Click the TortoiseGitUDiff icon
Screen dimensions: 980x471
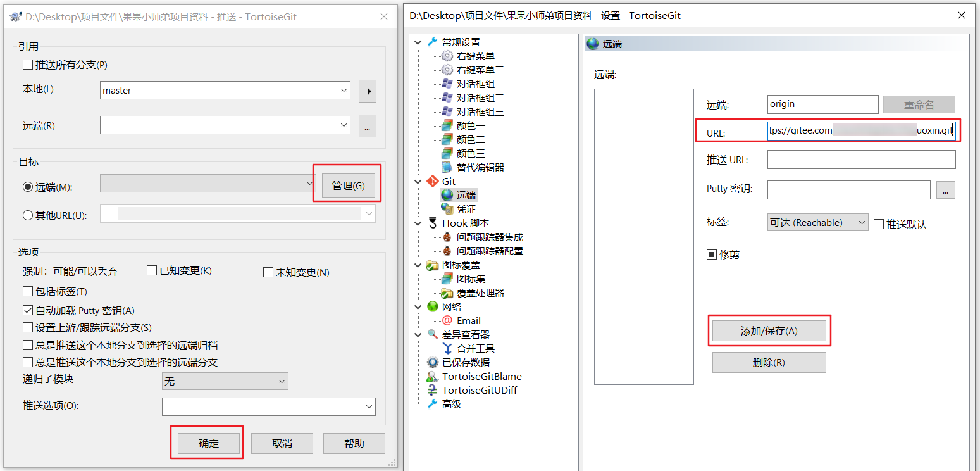point(433,390)
